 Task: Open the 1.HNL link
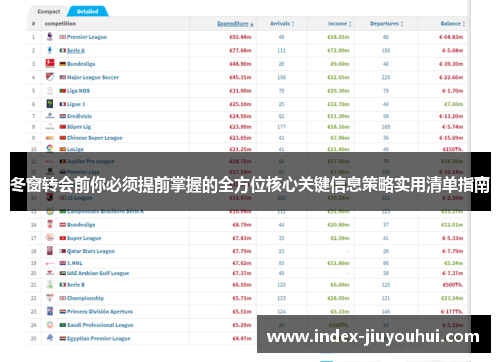(x=75, y=263)
